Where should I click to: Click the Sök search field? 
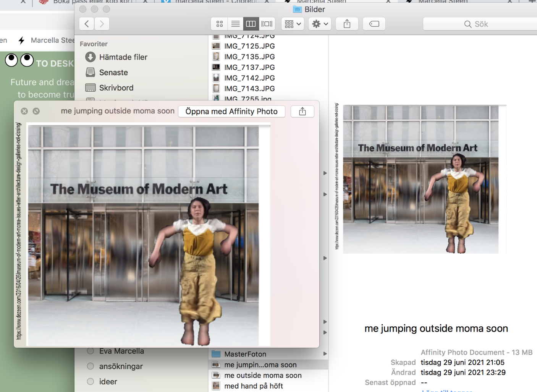(x=480, y=24)
